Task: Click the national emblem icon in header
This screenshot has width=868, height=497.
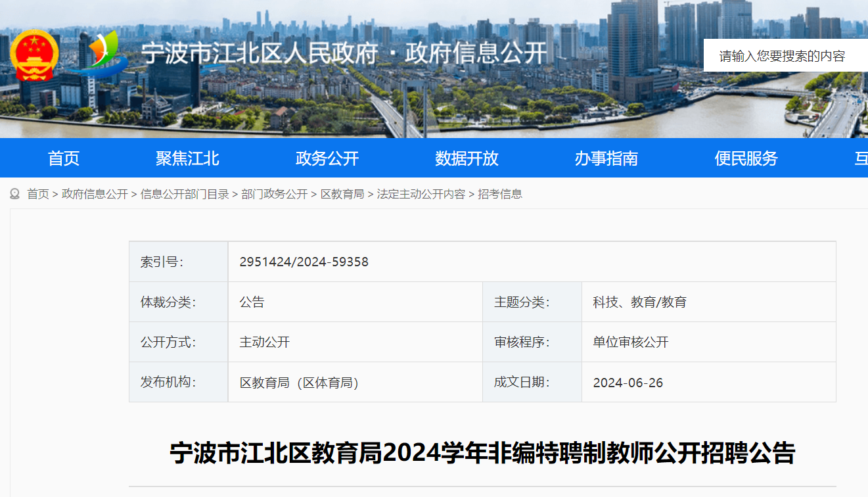Action: (x=34, y=55)
